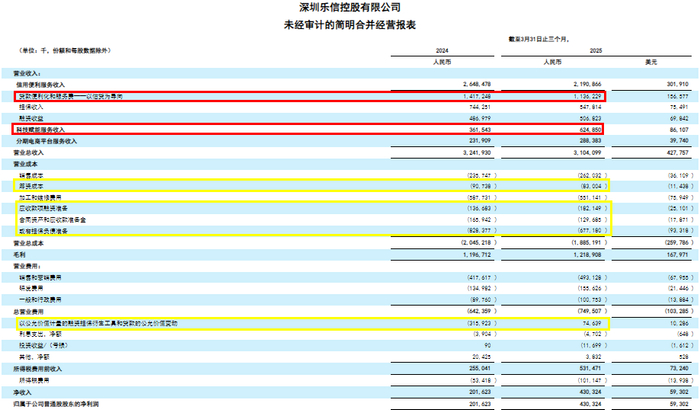Select the 净收入 row label
Screen dimensions: 700x410
click(x=22, y=392)
